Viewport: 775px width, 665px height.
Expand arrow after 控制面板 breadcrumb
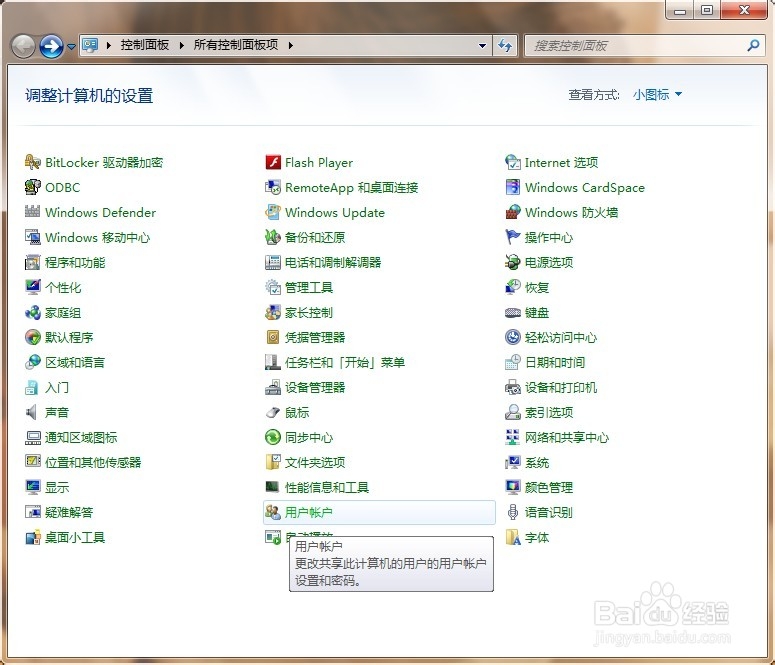coord(182,45)
